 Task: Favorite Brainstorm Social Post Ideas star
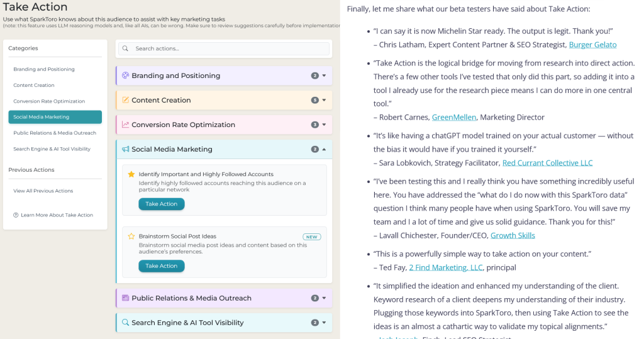pos(131,236)
